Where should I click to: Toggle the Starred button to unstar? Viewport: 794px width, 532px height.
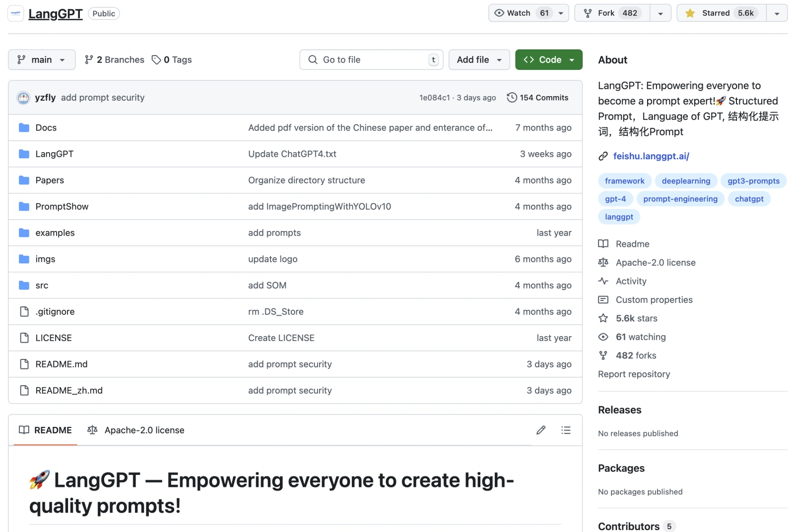tap(722, 13)
